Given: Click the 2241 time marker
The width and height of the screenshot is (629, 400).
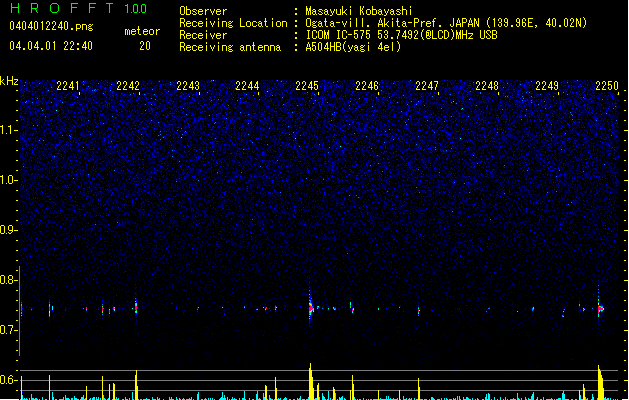Looking at the screenshot, I should 68,86.
